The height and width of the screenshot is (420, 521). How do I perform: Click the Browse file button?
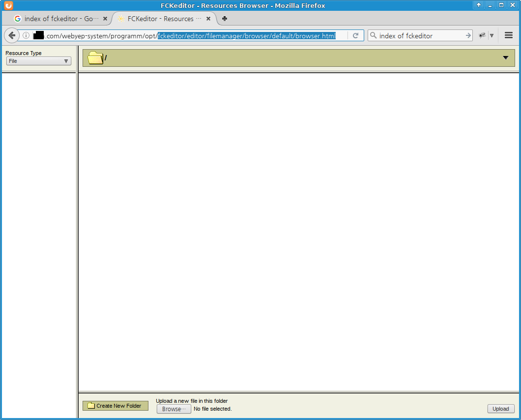174,409
